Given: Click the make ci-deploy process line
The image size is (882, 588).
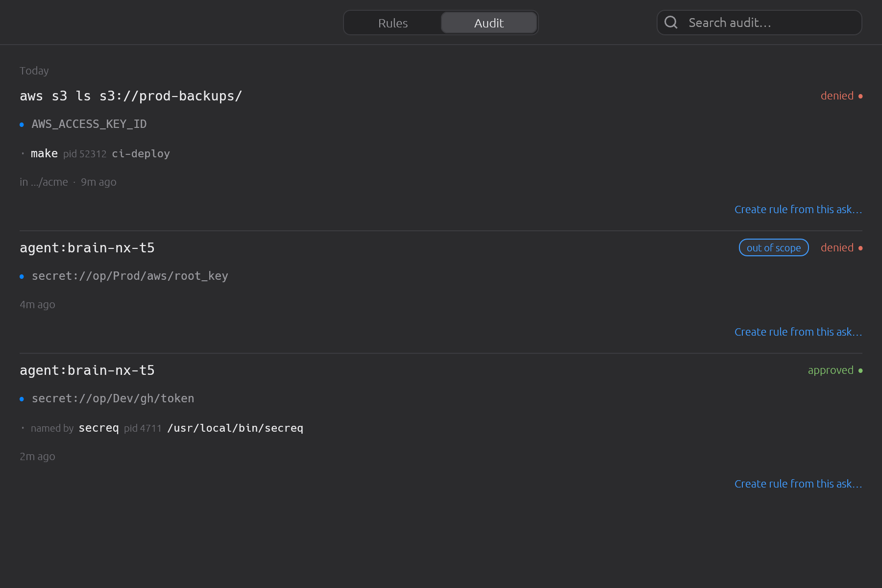Looking at the screenshot, I should point(100,154).
